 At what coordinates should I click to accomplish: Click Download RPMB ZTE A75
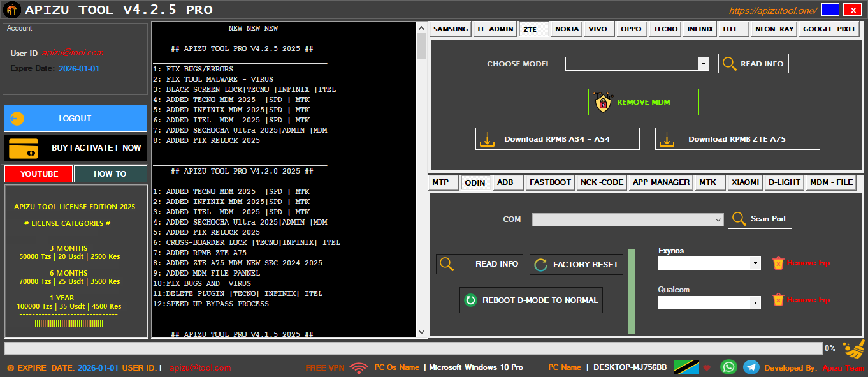tap(737, 139)
